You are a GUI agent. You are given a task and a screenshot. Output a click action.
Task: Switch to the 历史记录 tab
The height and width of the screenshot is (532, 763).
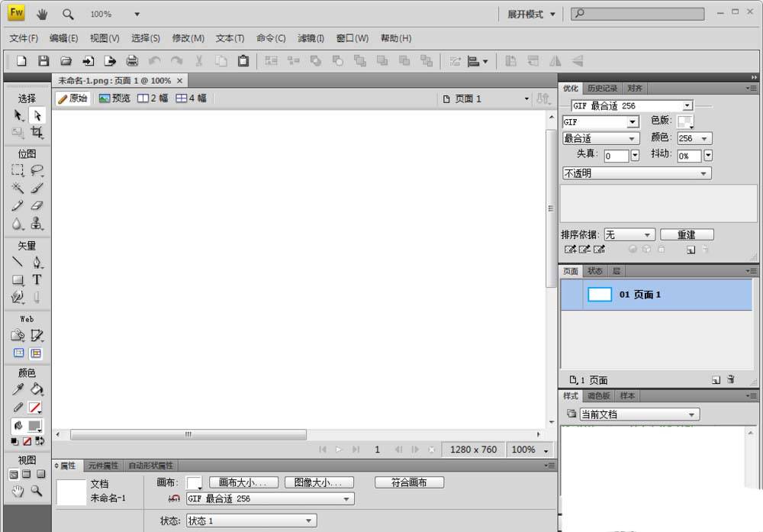[x=602, y=88]
